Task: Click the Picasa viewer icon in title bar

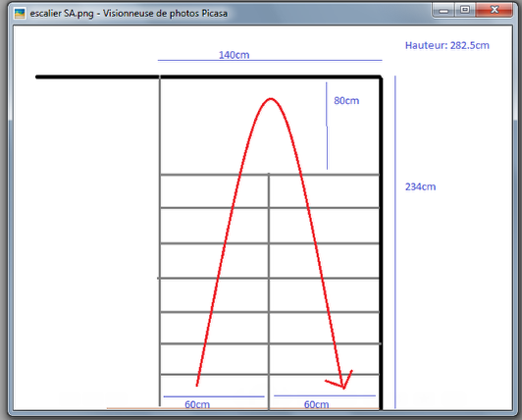Action: 20,14
